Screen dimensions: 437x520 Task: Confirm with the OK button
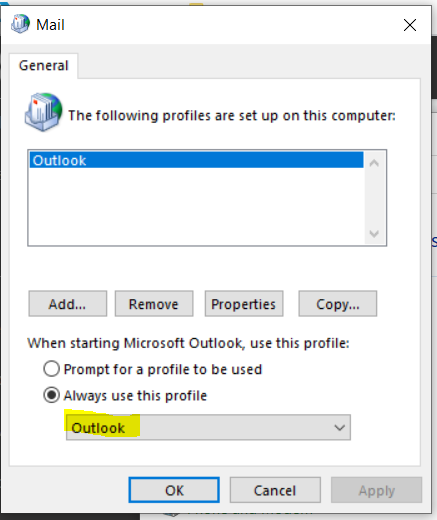click(x=174, y=490)
